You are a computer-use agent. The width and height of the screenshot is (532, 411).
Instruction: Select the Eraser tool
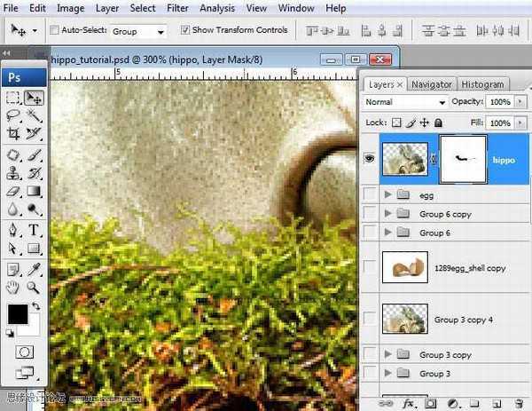pos(13,191)
